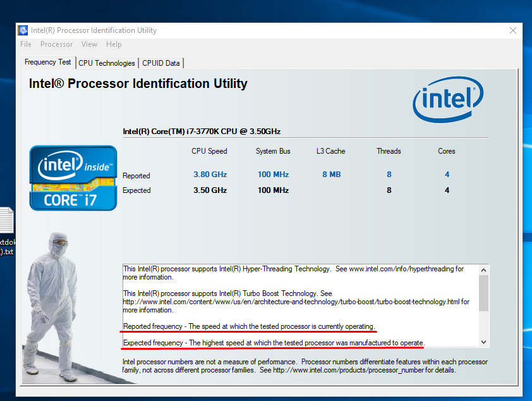Click the expected CPU speed 3.50 GHz

[210, 190]
